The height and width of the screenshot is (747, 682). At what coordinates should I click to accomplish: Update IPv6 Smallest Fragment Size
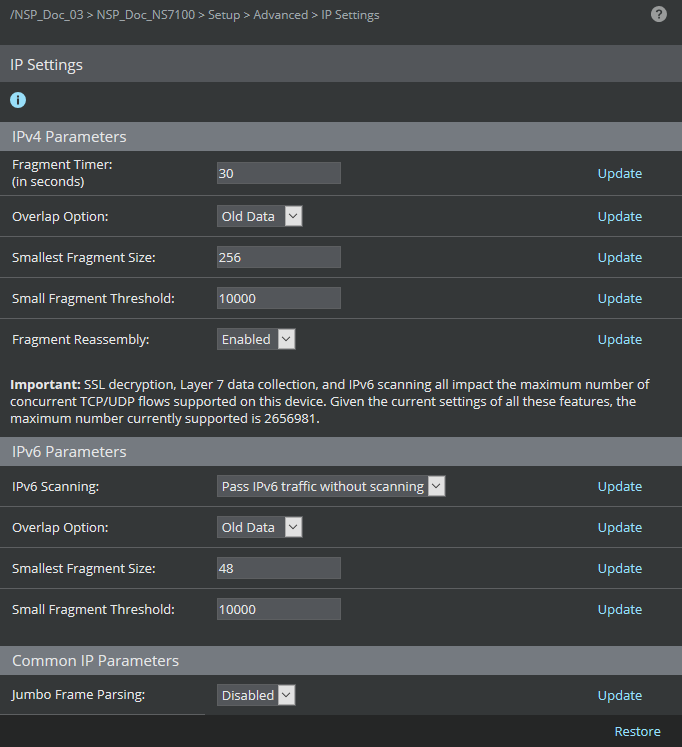(620, 568)
